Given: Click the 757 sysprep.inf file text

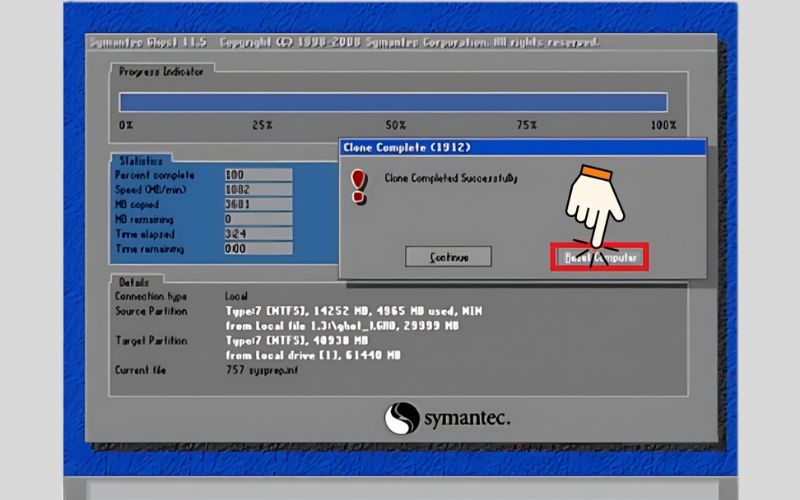Looking at the screenshot, I should point(262,370).
